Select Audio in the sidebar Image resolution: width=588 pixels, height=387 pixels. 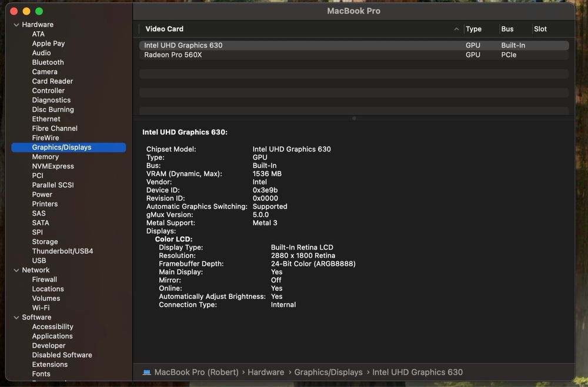click(41, 53)
